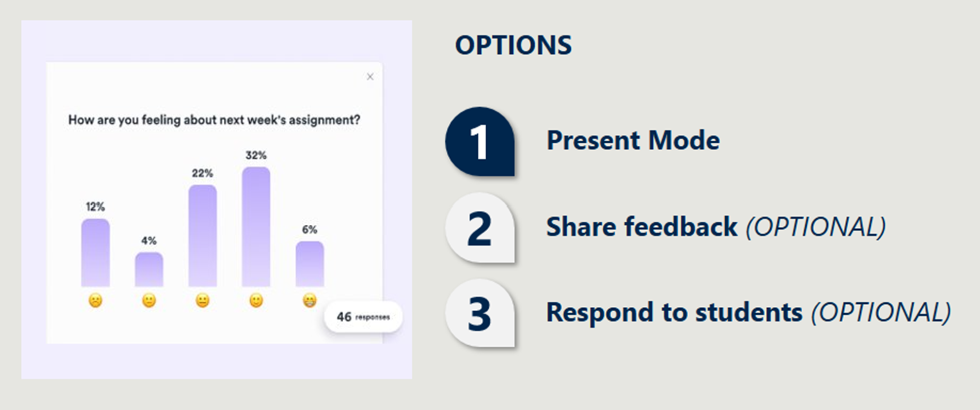Select the slightly unhappy emoji under the 4% bar
The height and width of the screenshot is (410, 980).
[x=149, y=300]
